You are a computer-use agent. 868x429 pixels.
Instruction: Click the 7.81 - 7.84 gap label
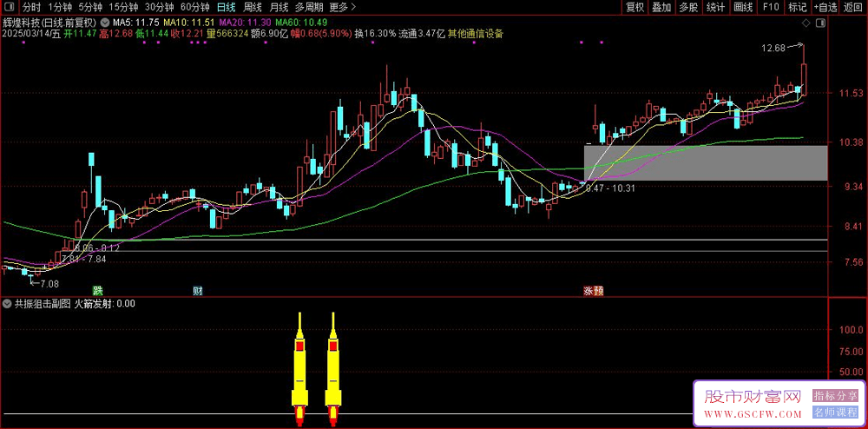pyautogui.click(x=83, y=259)
